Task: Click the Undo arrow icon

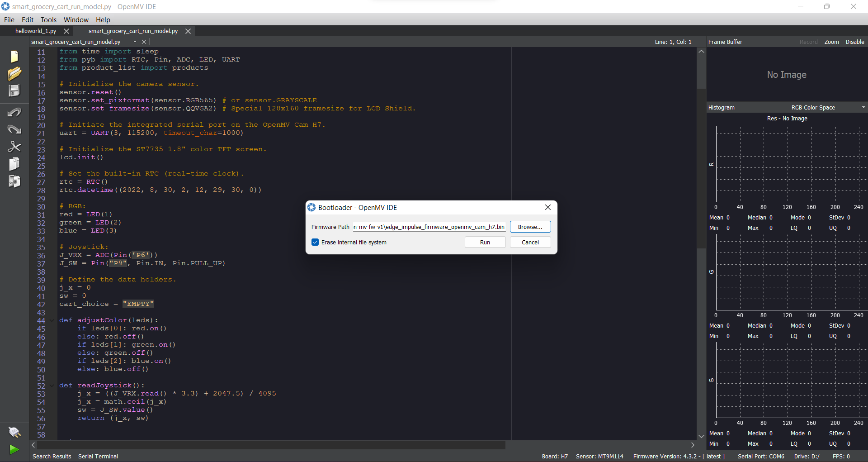Action: [14, 112]
